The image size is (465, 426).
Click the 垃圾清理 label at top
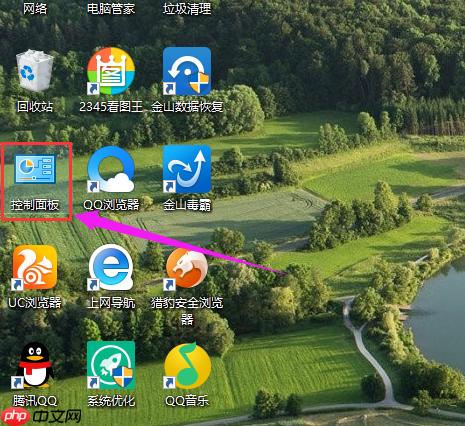[187, 8]
